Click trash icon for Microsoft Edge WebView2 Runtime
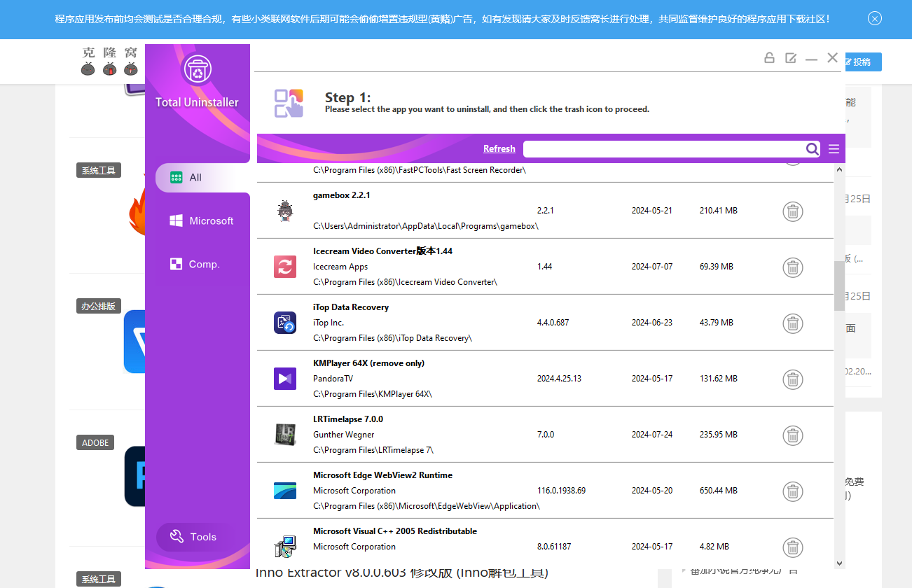This screenshot has height=588, width=912. [792, 491]
